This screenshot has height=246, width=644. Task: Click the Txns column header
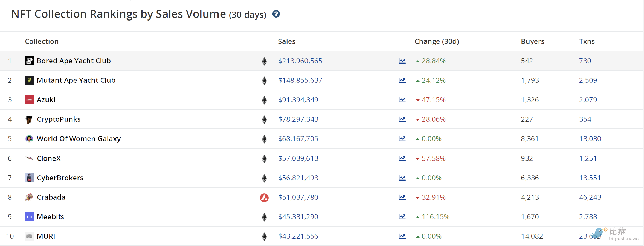(x=587, y=41)
